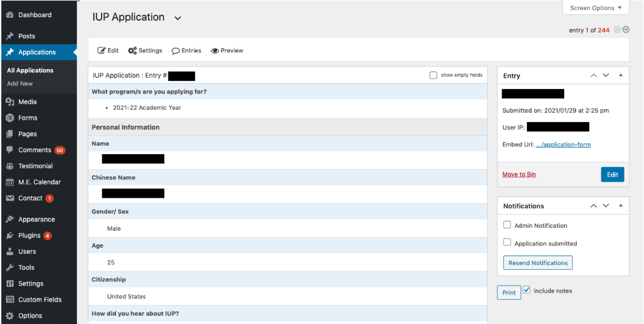Viewport: 644px width, 324px height.
Task: Check the Application submitted box
Action: tap(508, 243)
